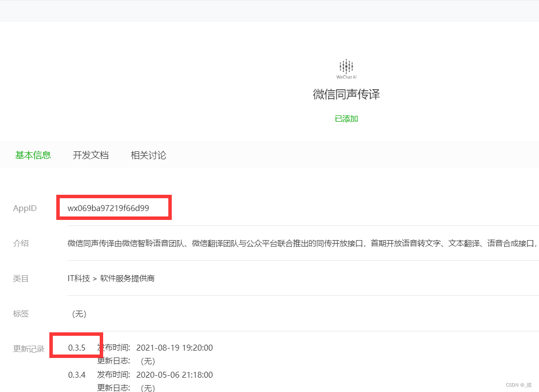
Task: Click the 介绍 label
Action: pos(21,244)
